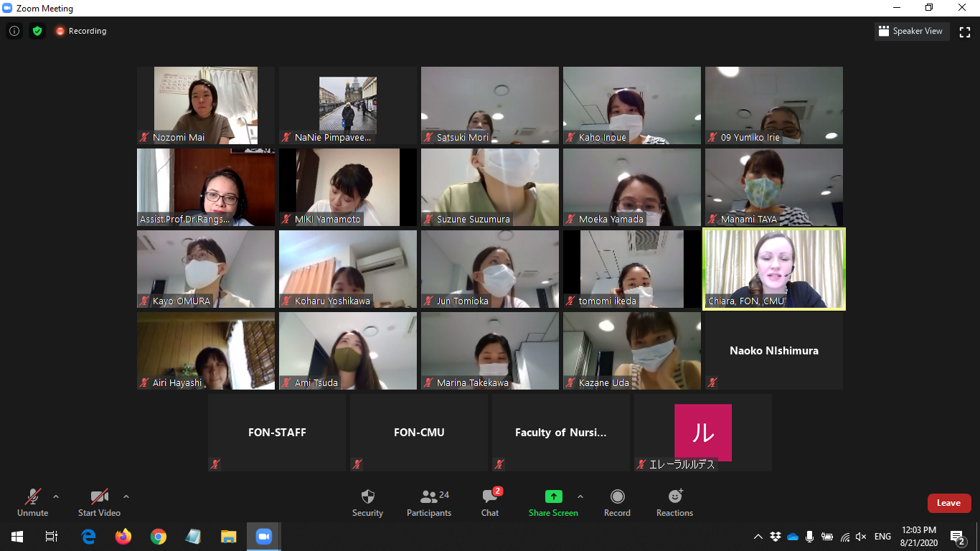Select Airi Hayashi video tile
This screenshot has height=551, width=980.
point(206,351)
